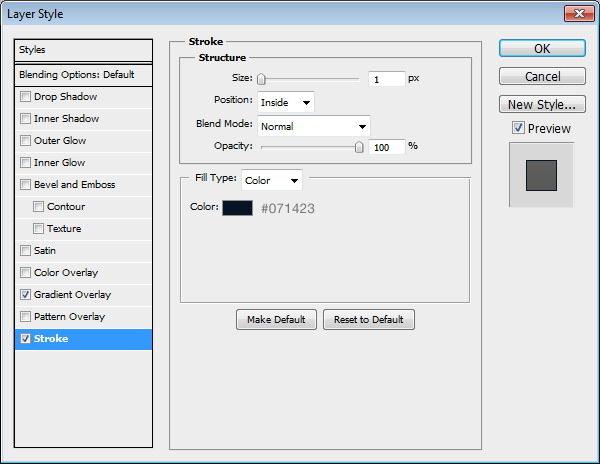Screen dimensions: 600x464
Task: Click the style preview thumbnail
Action: point(541,175)
